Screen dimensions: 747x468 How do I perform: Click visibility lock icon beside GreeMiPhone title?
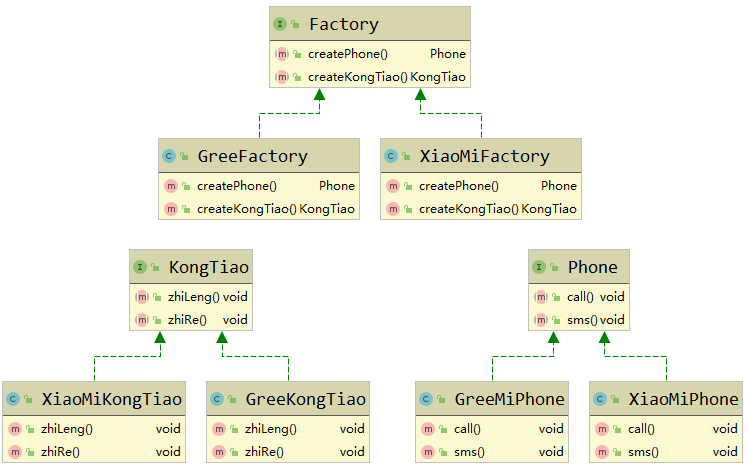[x=442, y=399]
